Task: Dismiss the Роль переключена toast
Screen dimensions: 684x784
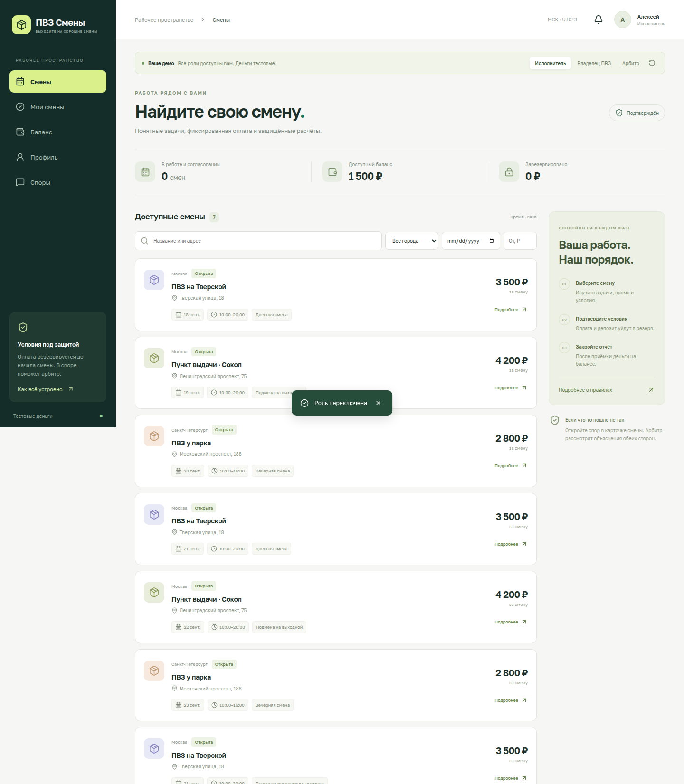Action: 378,403
